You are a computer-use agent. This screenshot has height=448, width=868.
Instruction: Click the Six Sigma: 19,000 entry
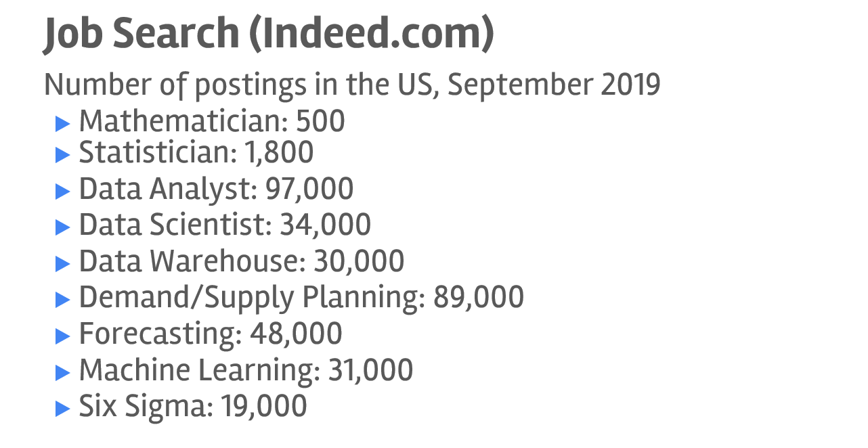(x=193, y=407)
